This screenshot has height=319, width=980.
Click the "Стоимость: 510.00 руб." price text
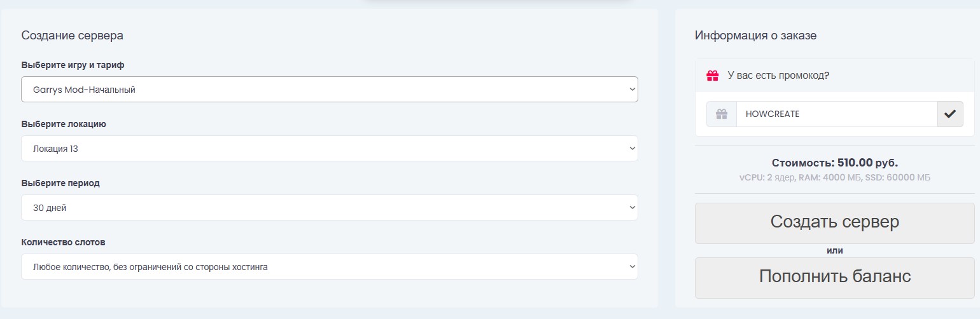click(x=834, y=163)
